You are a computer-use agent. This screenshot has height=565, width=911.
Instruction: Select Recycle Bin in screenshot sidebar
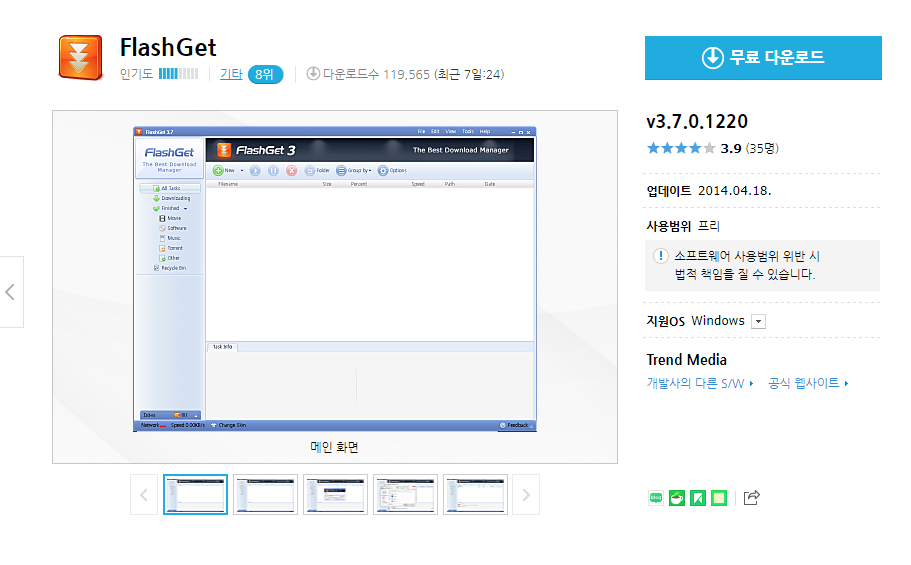pos(170,268)
